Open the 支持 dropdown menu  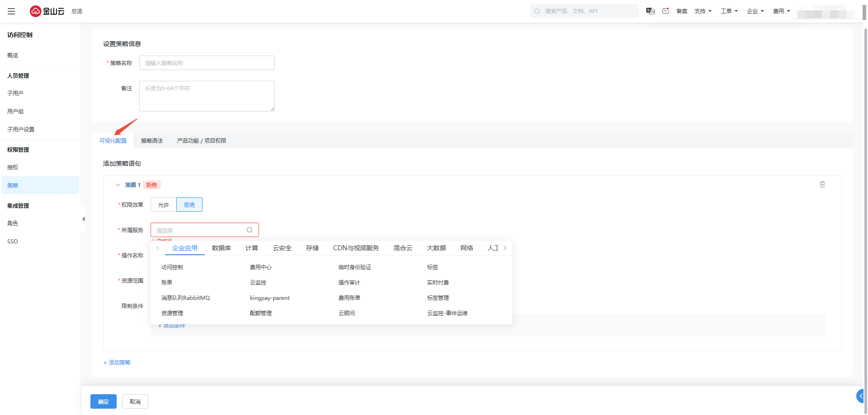[703, 11]
